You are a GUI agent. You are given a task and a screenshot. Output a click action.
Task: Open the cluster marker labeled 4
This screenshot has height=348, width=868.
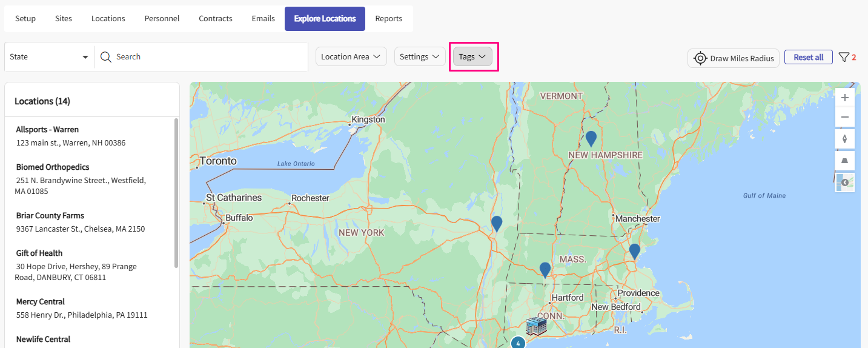pyautogui.click(x=517, y=343)
